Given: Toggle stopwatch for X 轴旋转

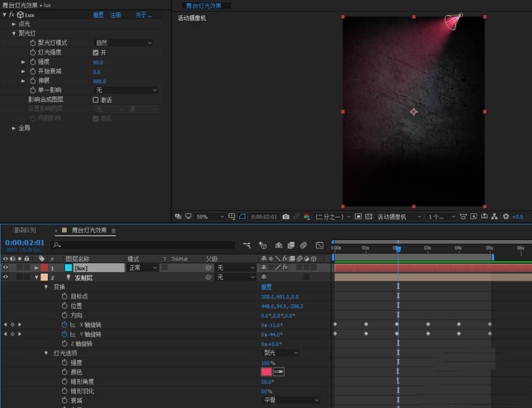Looking at the screenshot, I should [64, 324].
